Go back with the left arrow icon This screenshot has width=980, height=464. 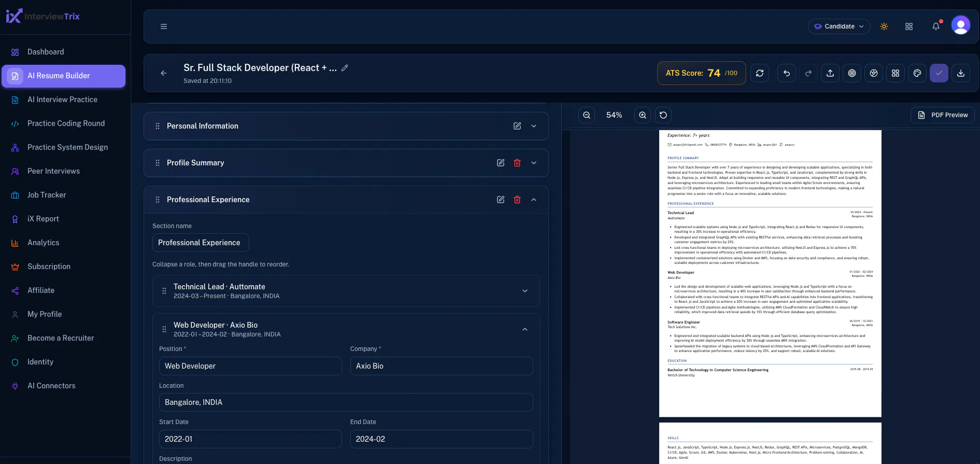(164, 73)
